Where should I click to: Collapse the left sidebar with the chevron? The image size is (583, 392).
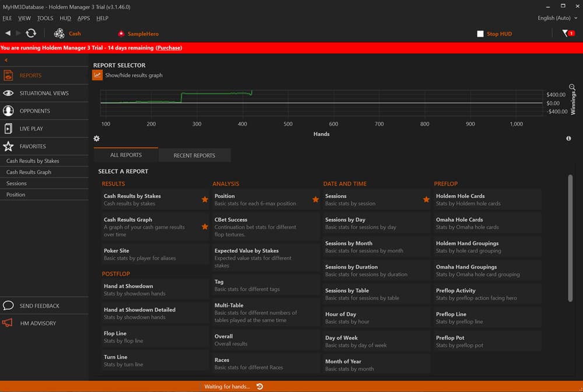[6, 59]
